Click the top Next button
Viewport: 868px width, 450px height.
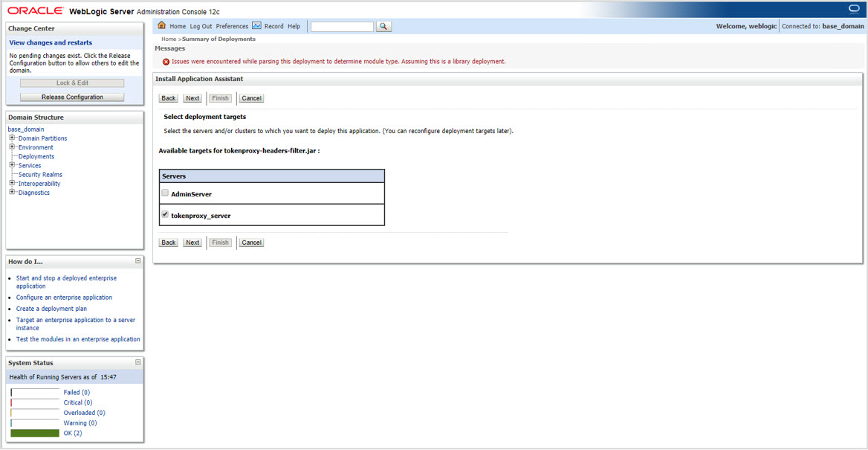(x=192, y=98)
